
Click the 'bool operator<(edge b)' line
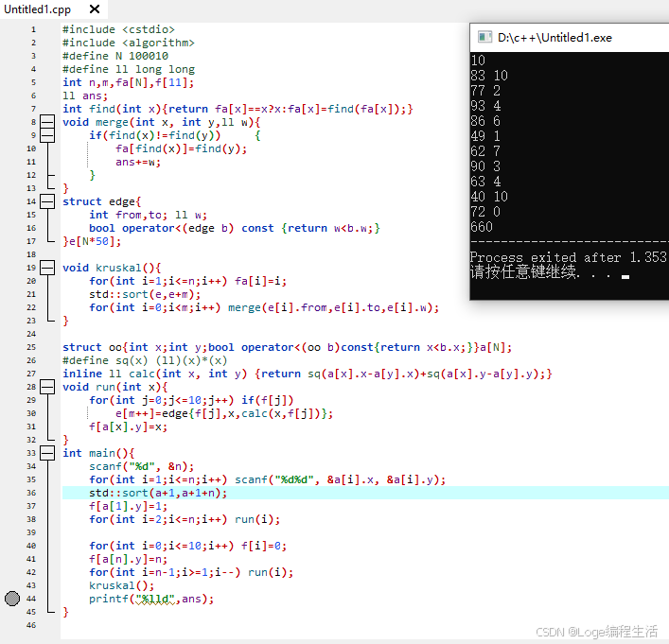tap(235, 228)
